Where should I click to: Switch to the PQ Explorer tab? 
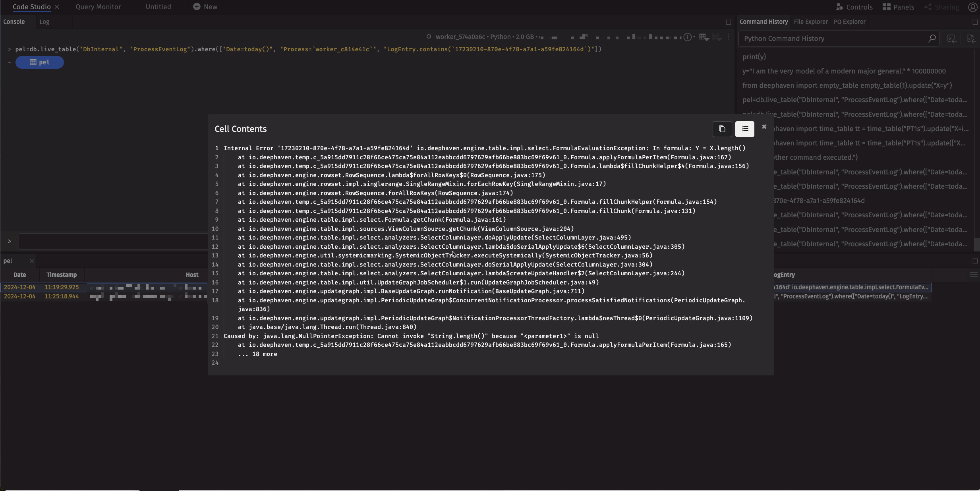click(849, 22)
